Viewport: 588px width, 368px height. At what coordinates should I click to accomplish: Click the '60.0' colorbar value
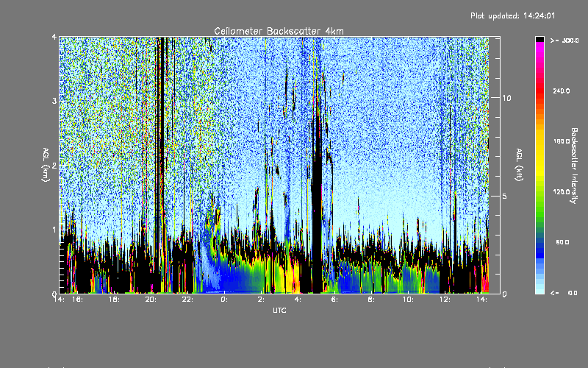tap(562, 242)
